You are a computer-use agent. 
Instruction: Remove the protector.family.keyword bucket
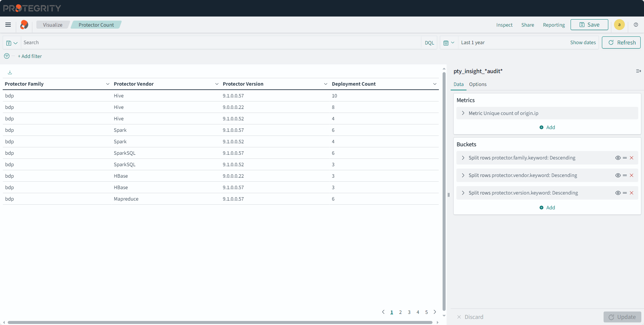point(632,158)
